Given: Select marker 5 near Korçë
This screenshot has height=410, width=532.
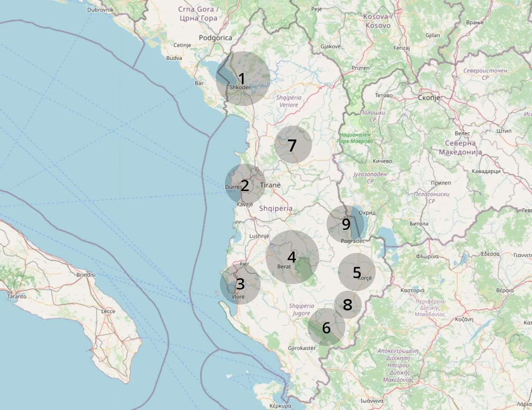Looking at the screenshot, I should pyautogui.click(x=356, y=273).
